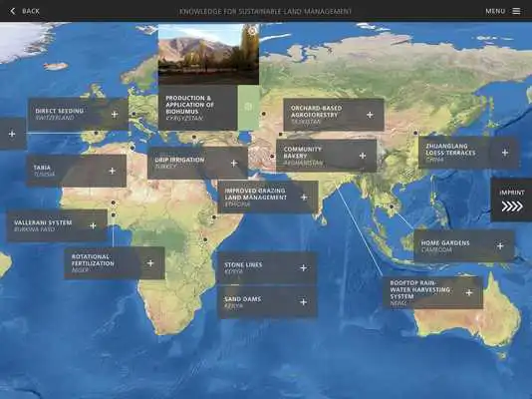Click the Kyrgyzstan mountain photo thumbnail
Screen dimensions: 532x399
pos(208,54)
